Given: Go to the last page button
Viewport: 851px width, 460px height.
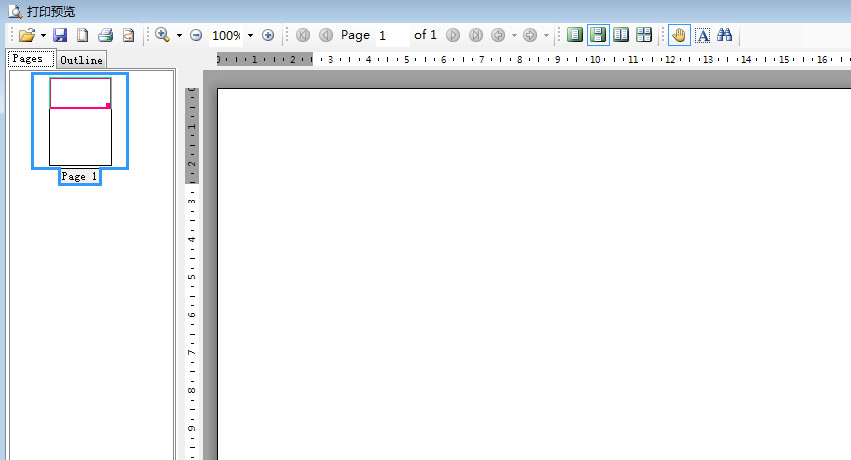Looking at the screenshot, I should 475,35.
